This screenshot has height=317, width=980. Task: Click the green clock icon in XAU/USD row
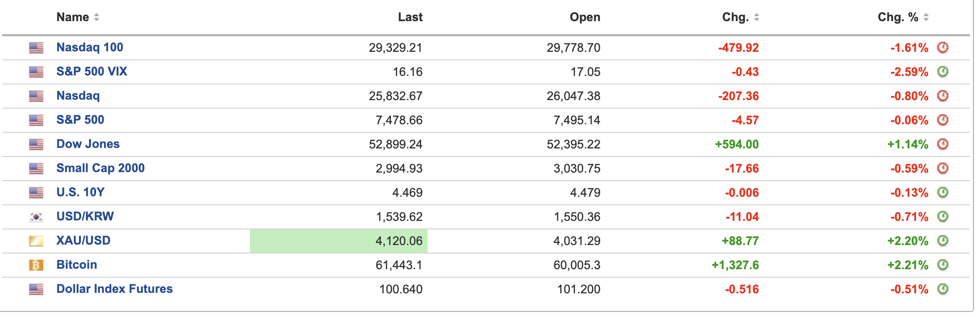coord(942,241)
